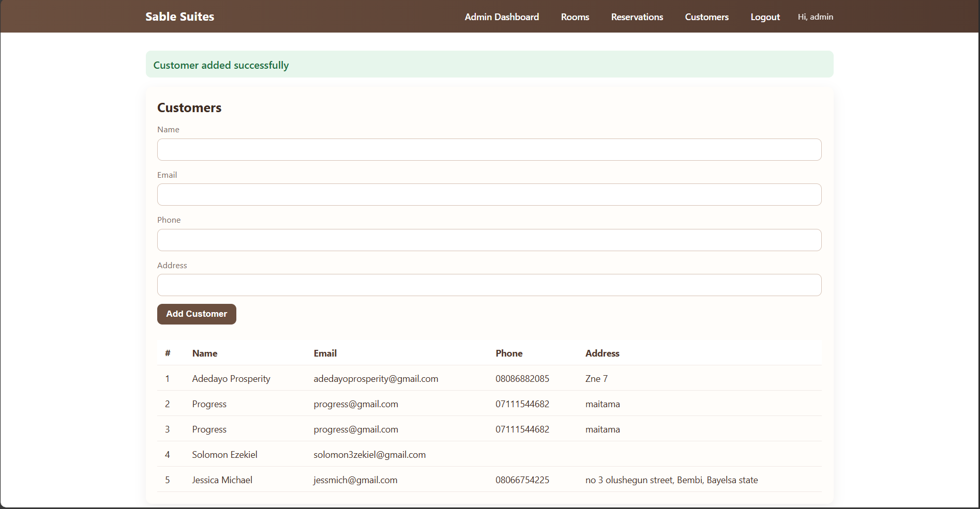
Task: Navigate to the Rooms section
Action: (x=575, y=17)
